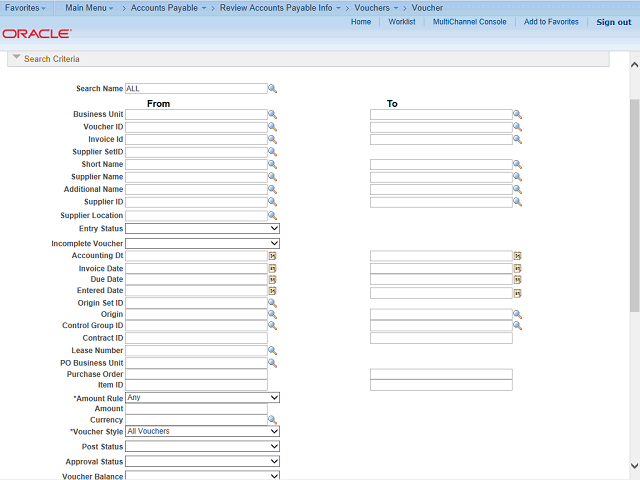Viewport: 640px width, 480px height.
Task: Open the Favorites menu
Action: click(x=25, y=8)
